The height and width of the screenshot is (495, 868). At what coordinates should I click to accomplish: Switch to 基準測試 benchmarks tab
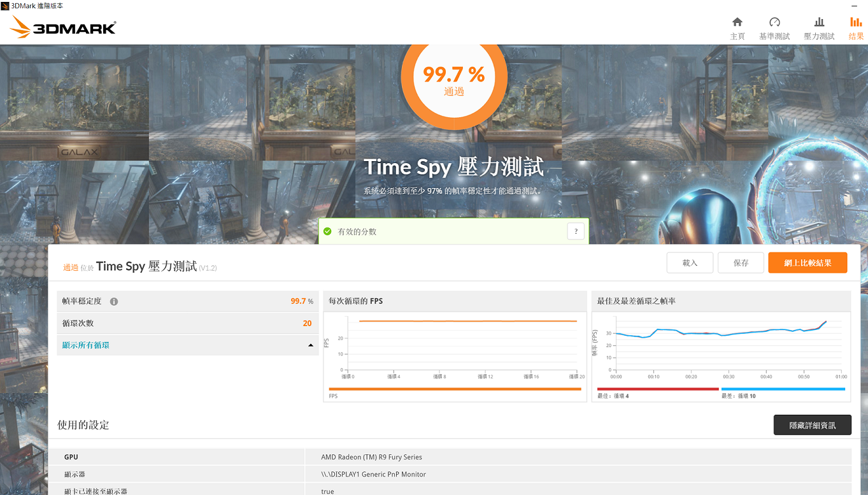(x=774, y=29)
